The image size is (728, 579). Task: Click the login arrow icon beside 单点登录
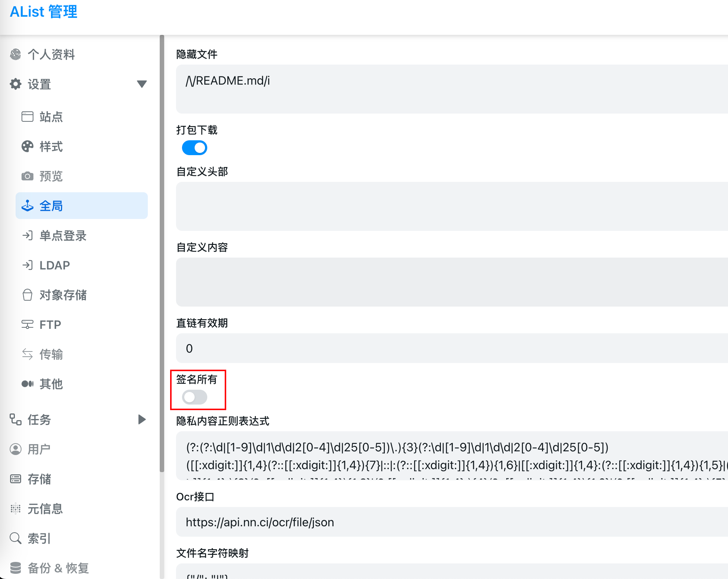coord(27,236)
